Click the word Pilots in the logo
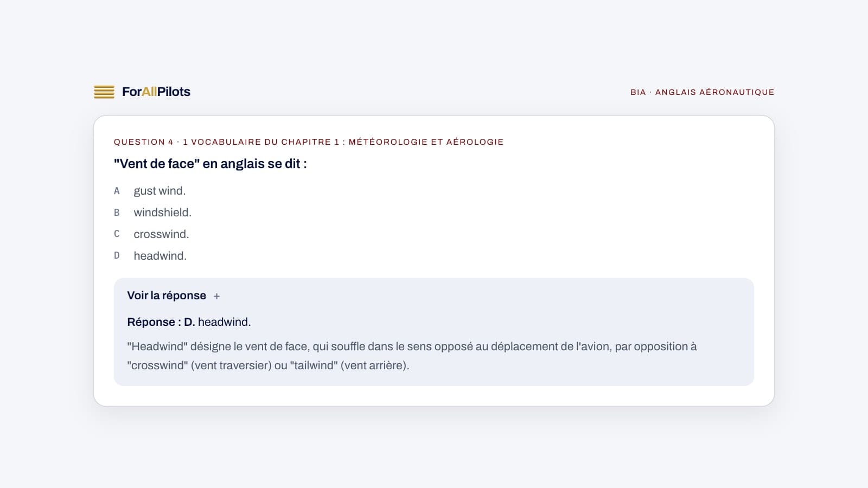Image resolution: width=868 pixels, height=488 pixels. [174, 92]
